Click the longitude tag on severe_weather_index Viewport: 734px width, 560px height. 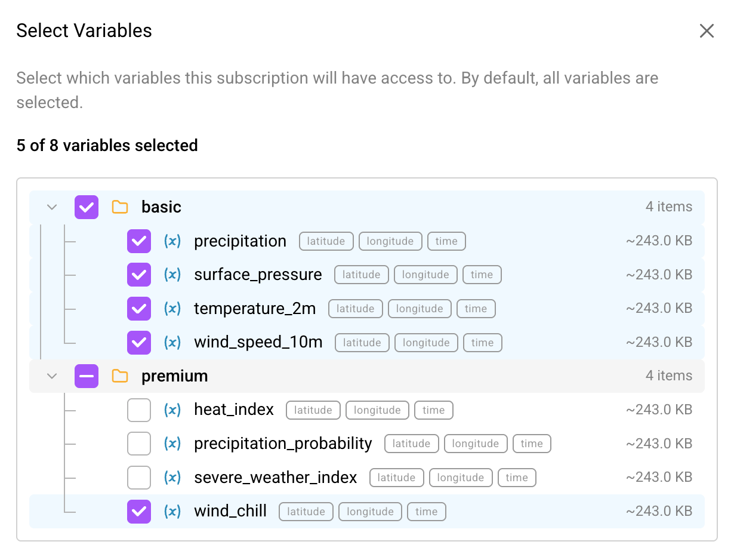click(461, 478)
